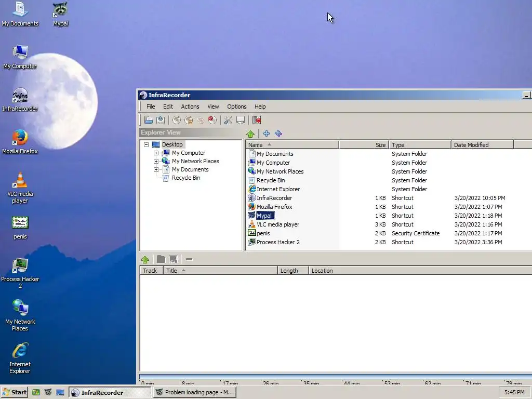Screen dimensions: 532x399
Task: Select the Mypal raccoon desktop shortcut
Action: click(60, 14)
